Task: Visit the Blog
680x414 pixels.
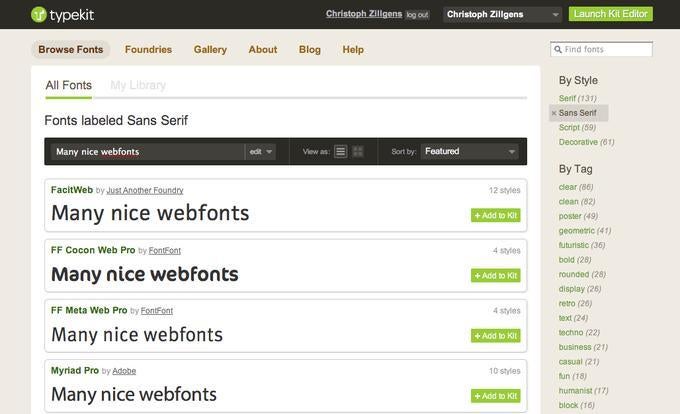Action: pyautogui.click(x=310, y=49)
